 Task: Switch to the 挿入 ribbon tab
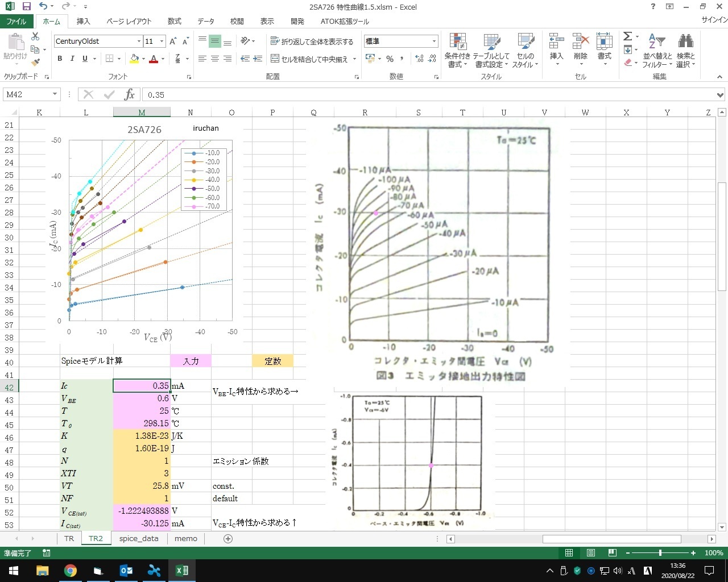pos(83,21)
